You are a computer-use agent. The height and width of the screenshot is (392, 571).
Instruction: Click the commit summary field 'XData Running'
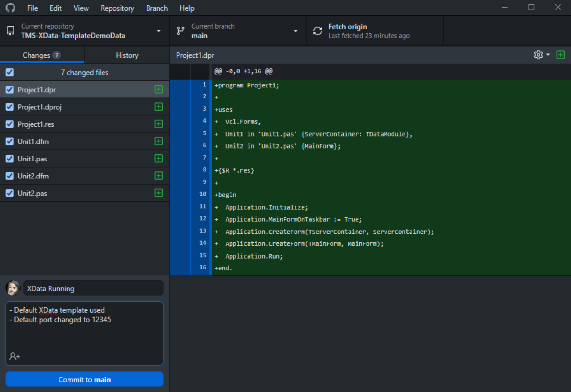(x=93, y=288)
